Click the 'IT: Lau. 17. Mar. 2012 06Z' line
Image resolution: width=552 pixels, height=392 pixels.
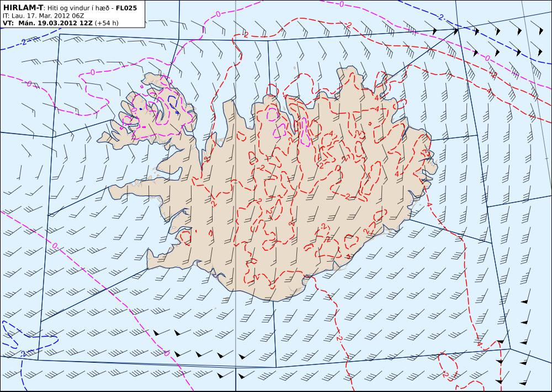pyautogui.click(x=44, y=15)
